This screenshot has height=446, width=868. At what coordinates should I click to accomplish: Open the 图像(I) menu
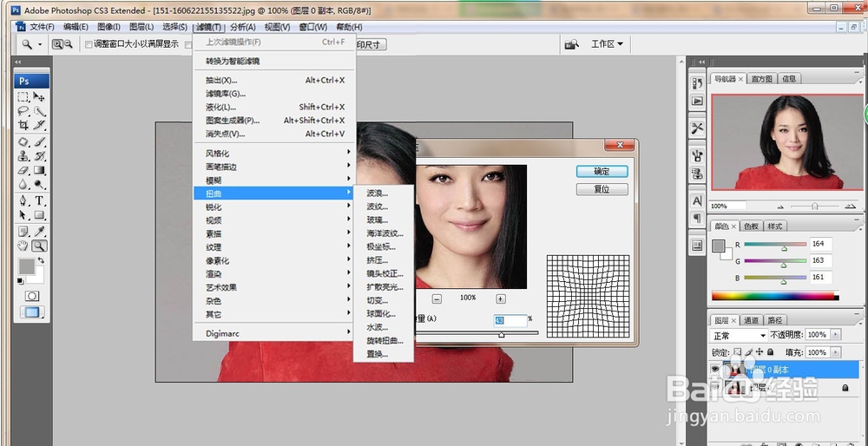click(x=109, y=27)
